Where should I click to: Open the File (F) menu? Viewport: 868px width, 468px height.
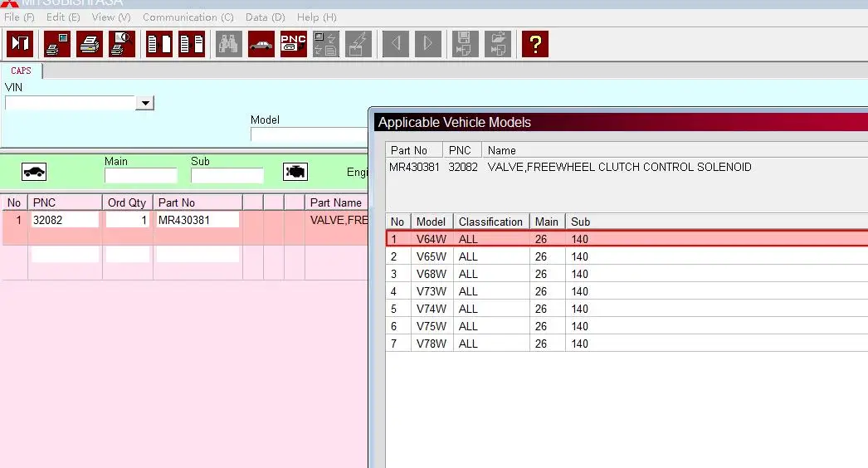(x=19, y=17)
